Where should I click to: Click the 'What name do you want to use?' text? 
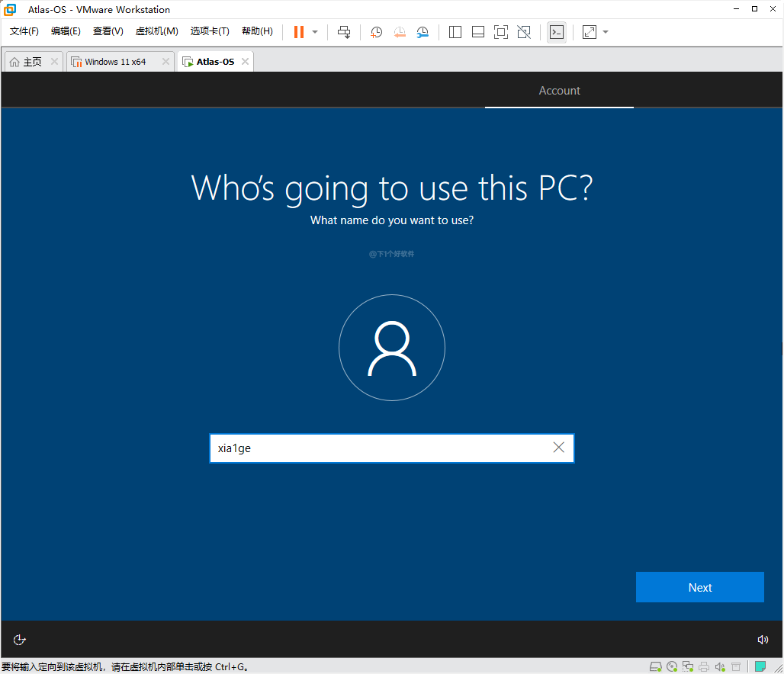click(392, 220)
